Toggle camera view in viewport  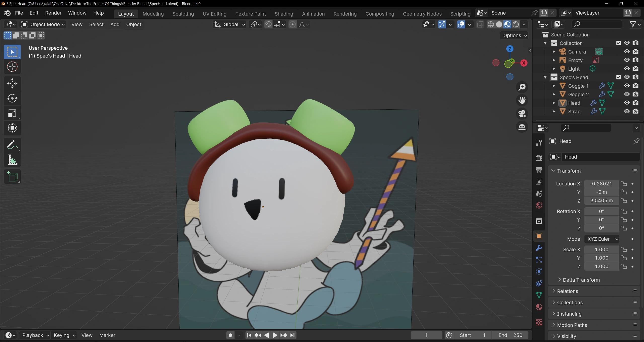pos(522,114)
